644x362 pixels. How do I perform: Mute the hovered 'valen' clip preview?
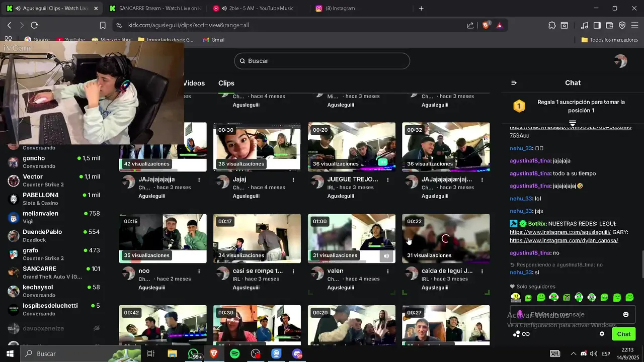pyautogui.click(x=386, y=256)
